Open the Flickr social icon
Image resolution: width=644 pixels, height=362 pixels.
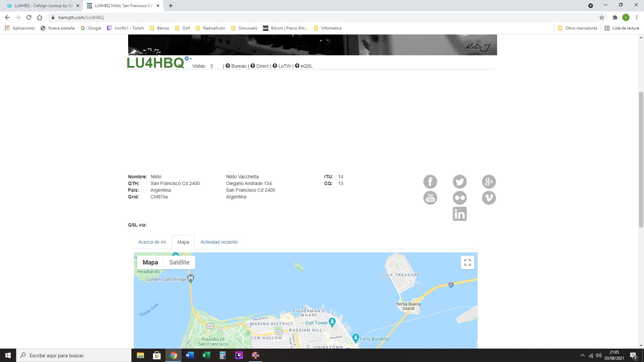pyautogui.click(x=460, y=198)
